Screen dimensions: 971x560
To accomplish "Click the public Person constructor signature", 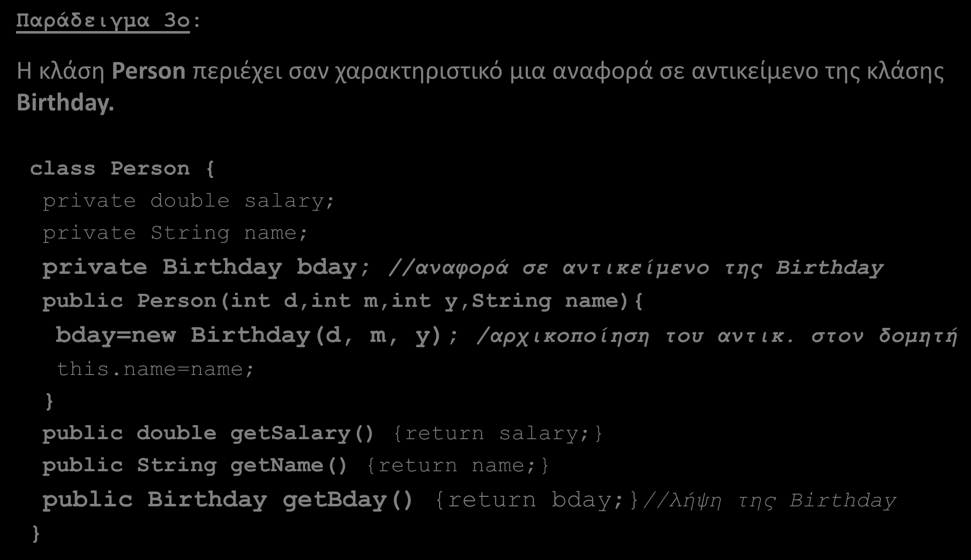I will [x=342, y=301].
